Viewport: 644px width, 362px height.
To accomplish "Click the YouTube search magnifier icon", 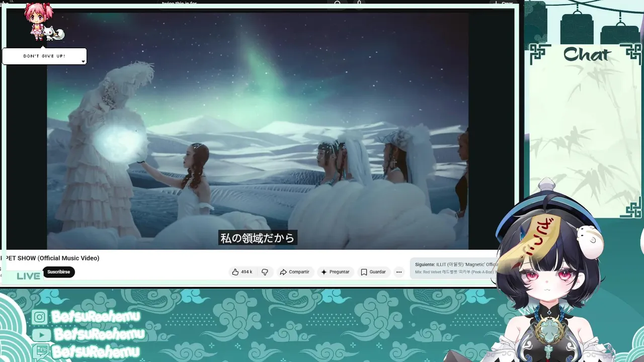I will tap(338, 4).
